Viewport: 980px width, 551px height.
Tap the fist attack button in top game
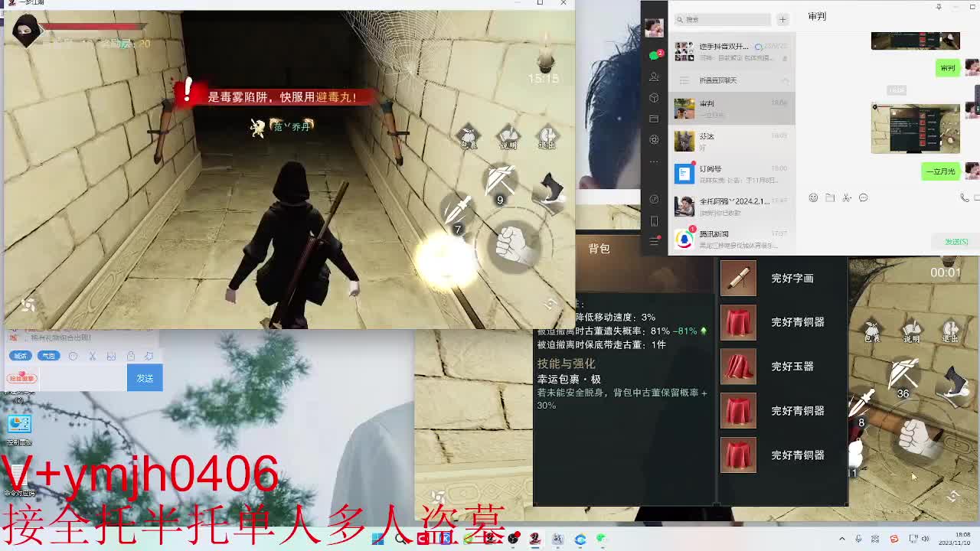(515, 246)
